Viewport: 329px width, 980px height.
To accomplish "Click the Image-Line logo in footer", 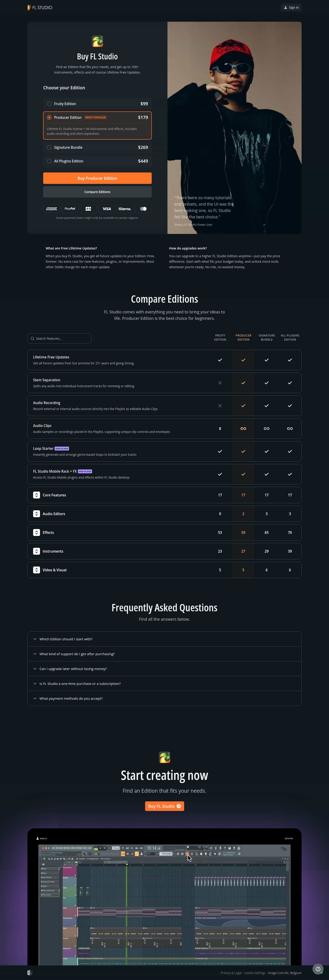I will click(30, 973).
